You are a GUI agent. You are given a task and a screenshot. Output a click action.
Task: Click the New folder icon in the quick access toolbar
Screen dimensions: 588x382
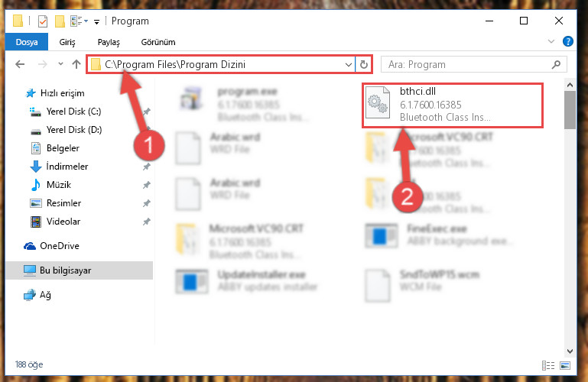(x=60, y=21)
